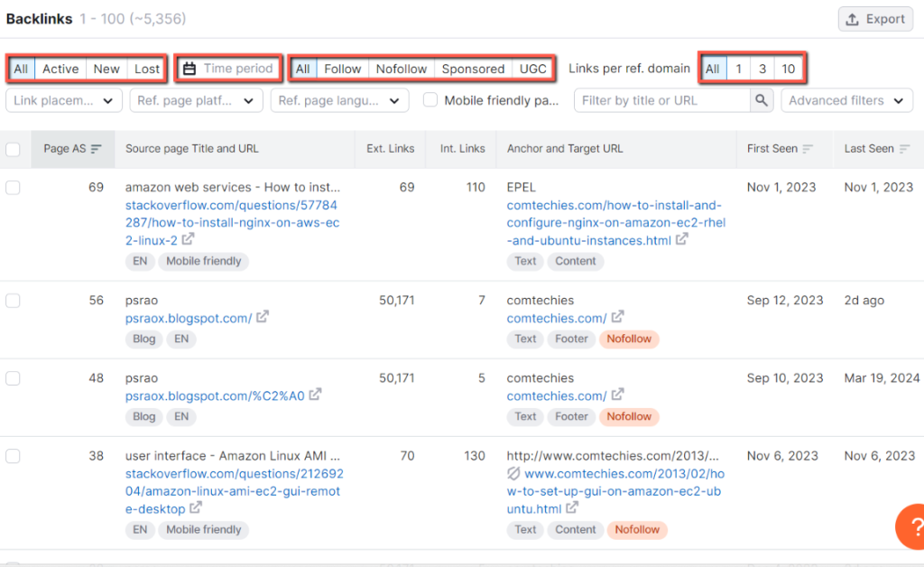Open external icon after ubuntu-instances.html URL
924x567 pixels.
[x=682, y=239]
